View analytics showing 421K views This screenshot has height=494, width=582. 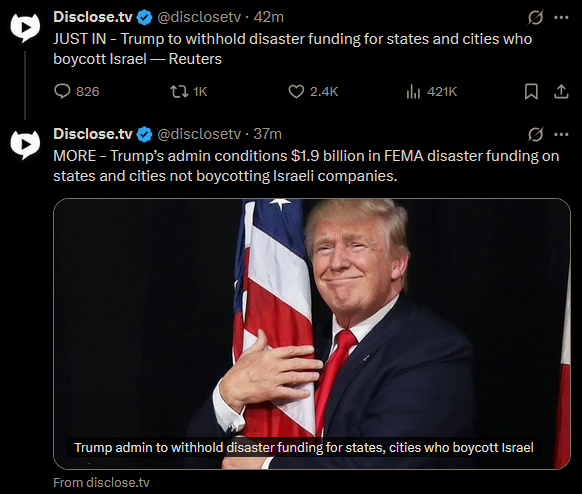coord(431,91)
